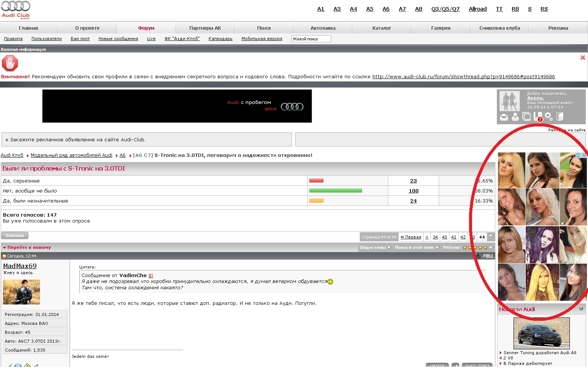588x369 pixels.
Task: Go to the previous page arrow
Action: 427,237
